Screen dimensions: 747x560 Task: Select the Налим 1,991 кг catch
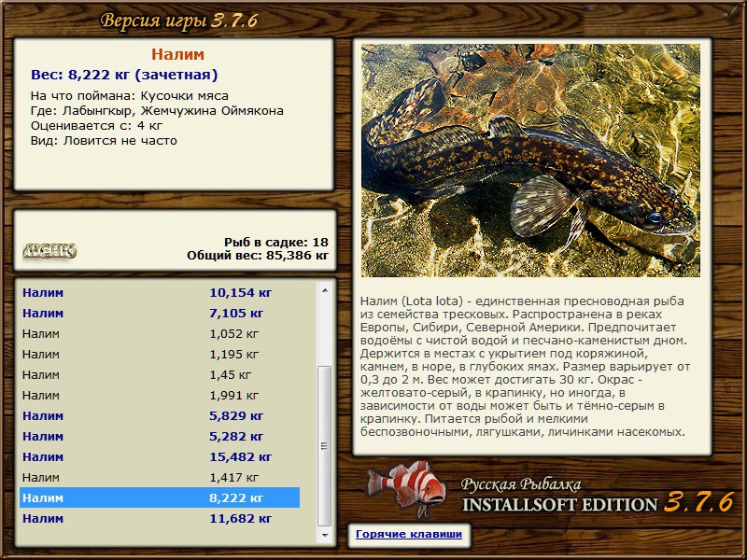click(159, 396)
